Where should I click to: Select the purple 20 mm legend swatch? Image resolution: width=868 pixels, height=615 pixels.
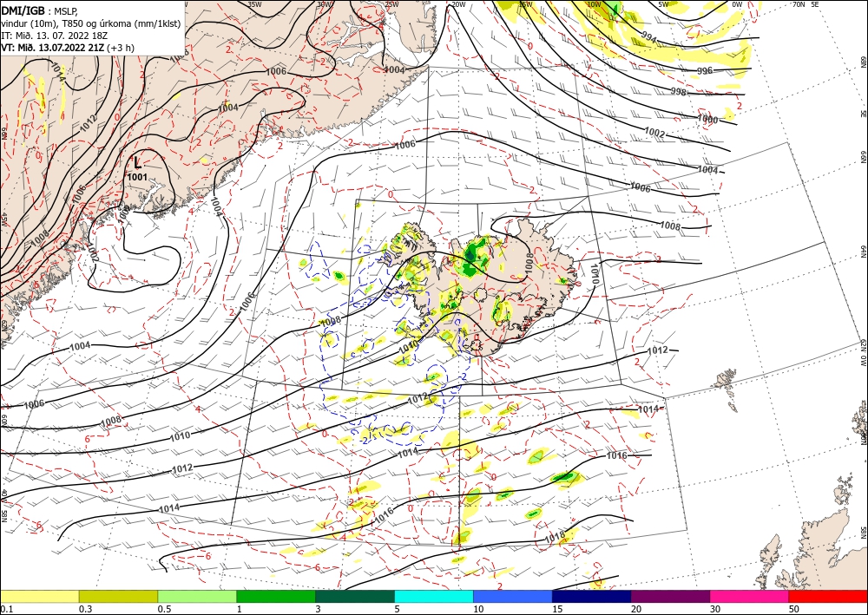pos(670,596)
